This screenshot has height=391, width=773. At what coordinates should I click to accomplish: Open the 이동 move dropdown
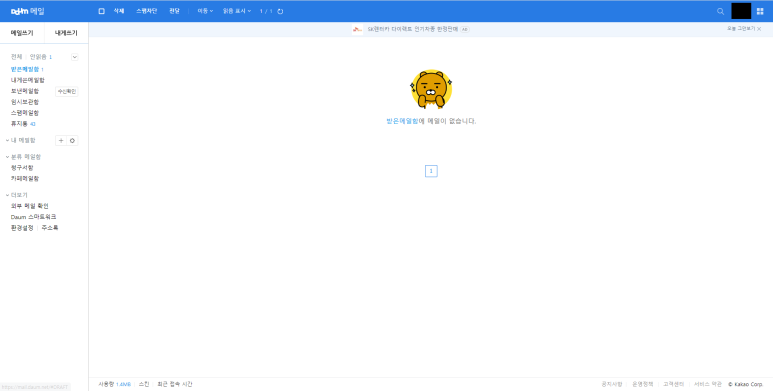[205, 11]
